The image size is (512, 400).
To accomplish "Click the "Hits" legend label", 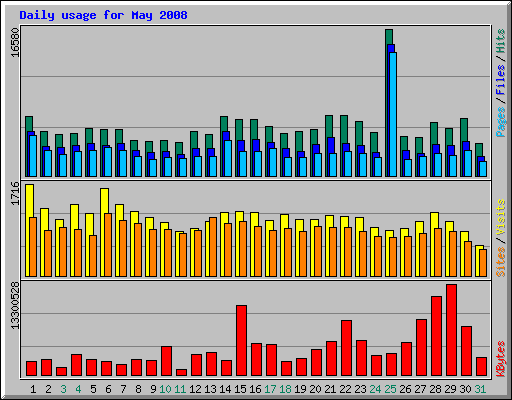I will (x=501, y=41).
